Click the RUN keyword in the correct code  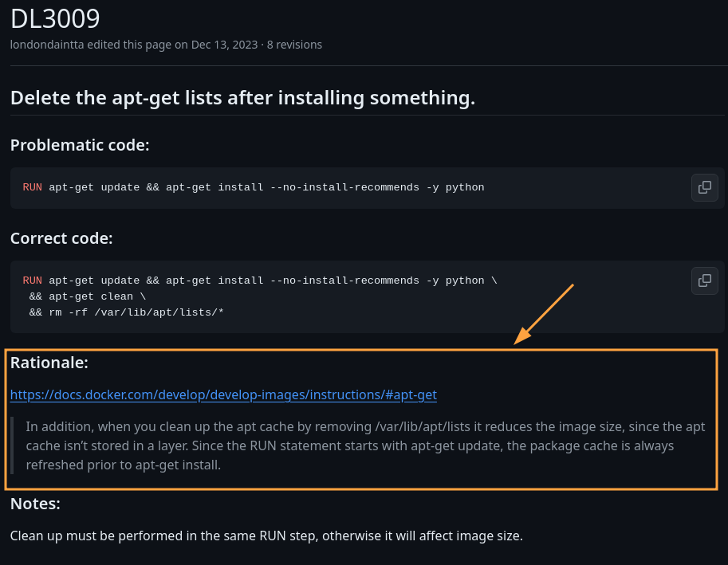tap(32, 281)
